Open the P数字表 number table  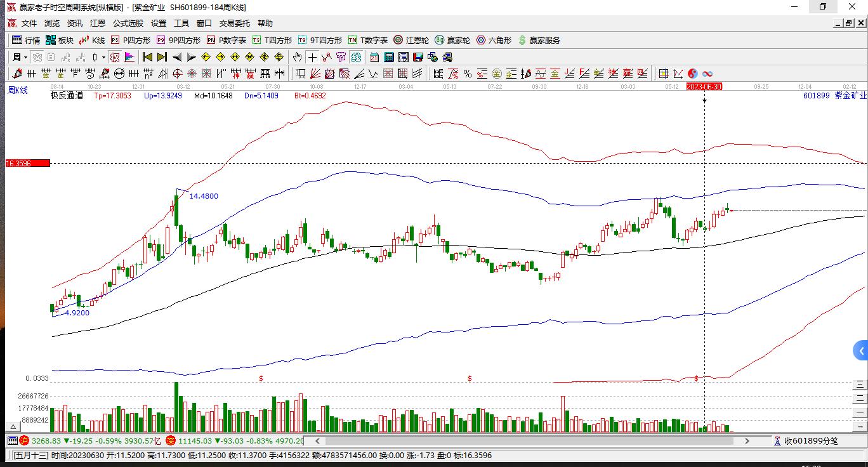(x=227, y=40)
